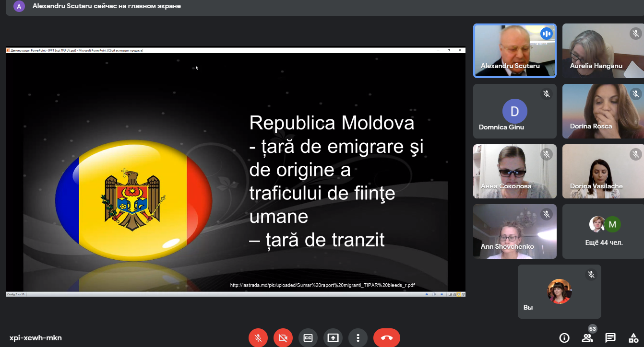This screenshot has width=644, height=347.
Task: Open the three-dot more options menu
Action: point(358,338)
